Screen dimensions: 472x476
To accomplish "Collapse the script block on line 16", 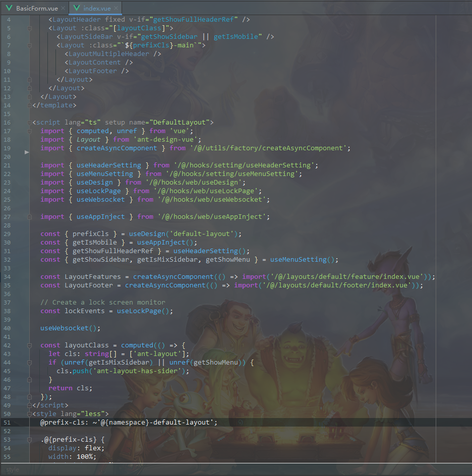I will coord(29,123).
